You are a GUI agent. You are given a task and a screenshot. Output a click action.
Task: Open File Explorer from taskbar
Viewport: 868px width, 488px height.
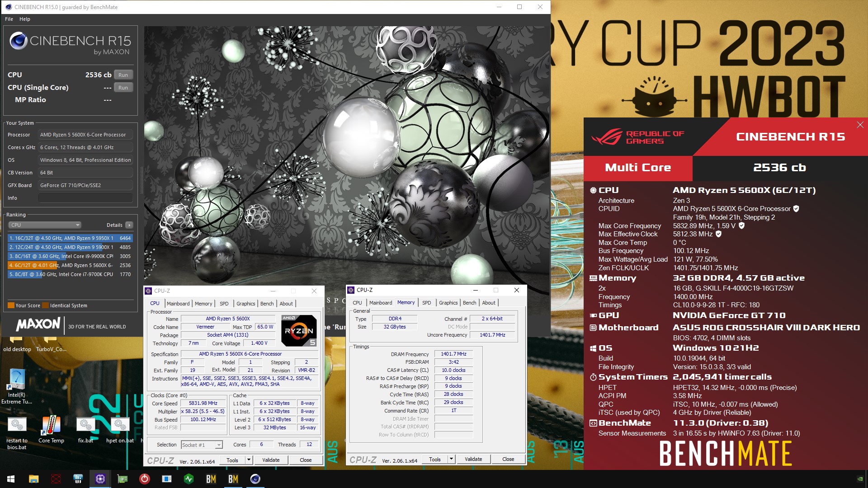(33, 479)
